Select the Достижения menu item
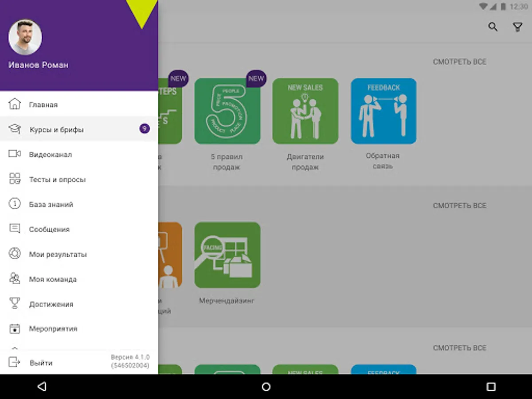Image resolution: width=532 pixels, height=399 pixels. pyautogui.click(x=79, y=304)
